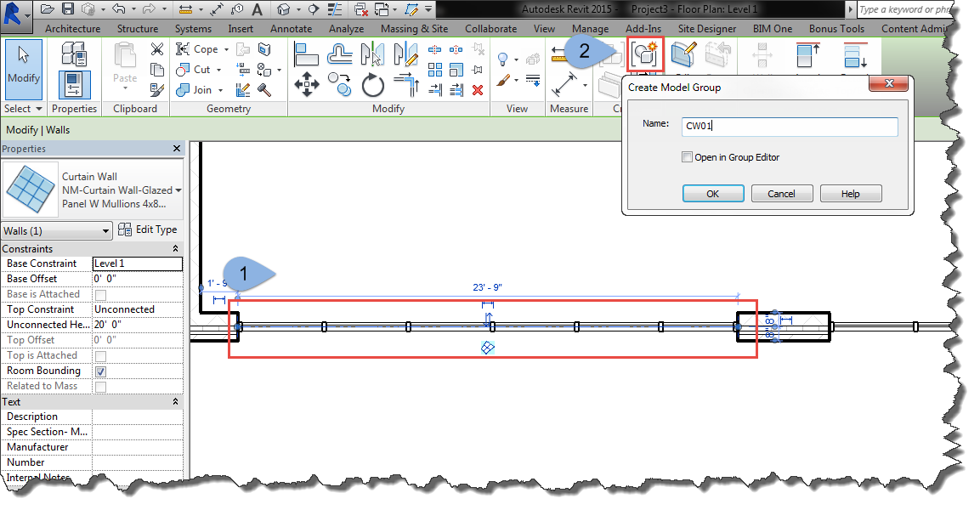Image resolution: width=980 pixels, height=510 pixels.
Task: Check the Related to Mass checkbox
Action: [x=100, y=385]
